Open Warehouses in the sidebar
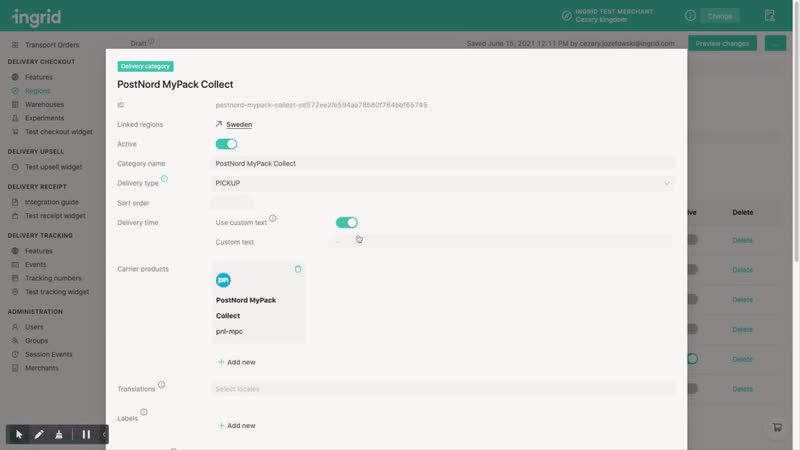This screenshot has height=450, width=800. point(44,104)
